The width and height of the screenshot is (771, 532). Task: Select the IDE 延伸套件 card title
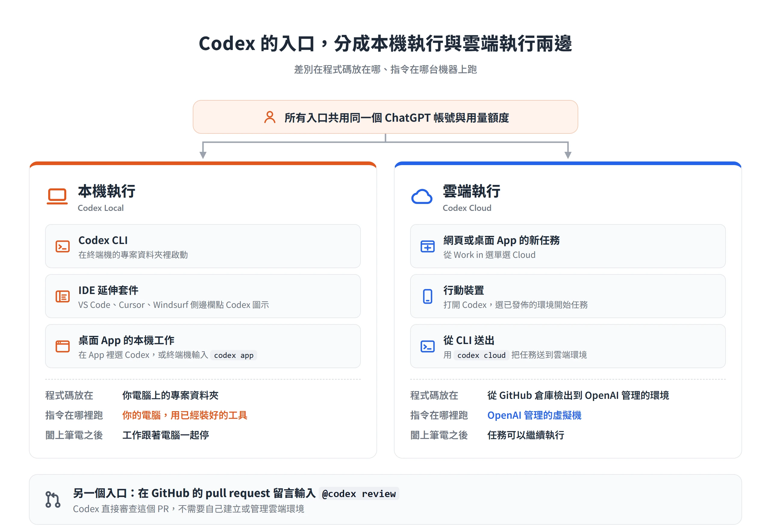pos(108,290)
